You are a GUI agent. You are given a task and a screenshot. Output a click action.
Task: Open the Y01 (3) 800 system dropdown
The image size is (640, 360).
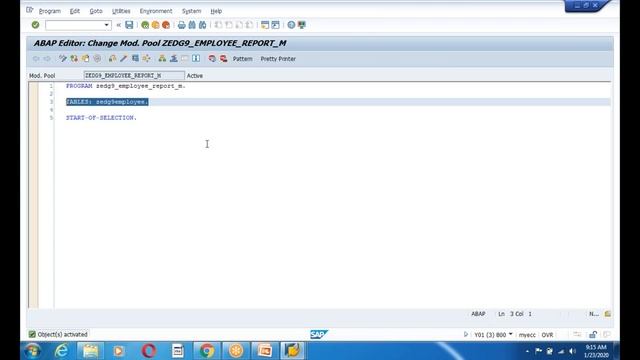pos(493,335)
